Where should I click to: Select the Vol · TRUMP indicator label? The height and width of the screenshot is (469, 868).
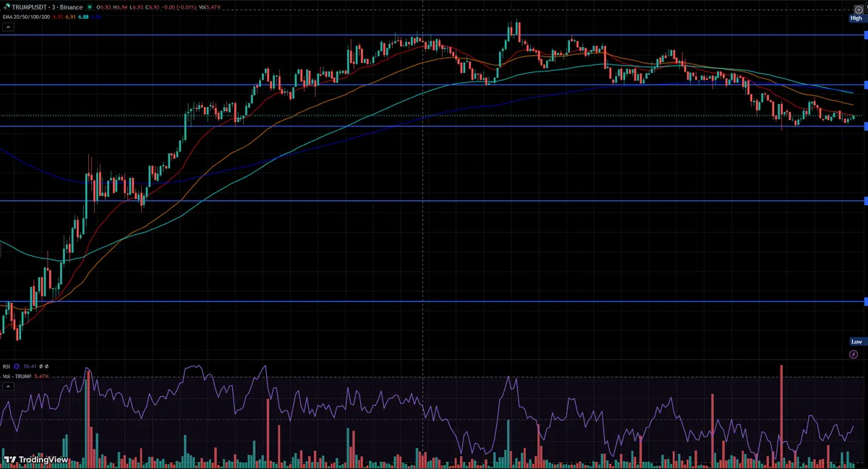(x=17, y=377)
